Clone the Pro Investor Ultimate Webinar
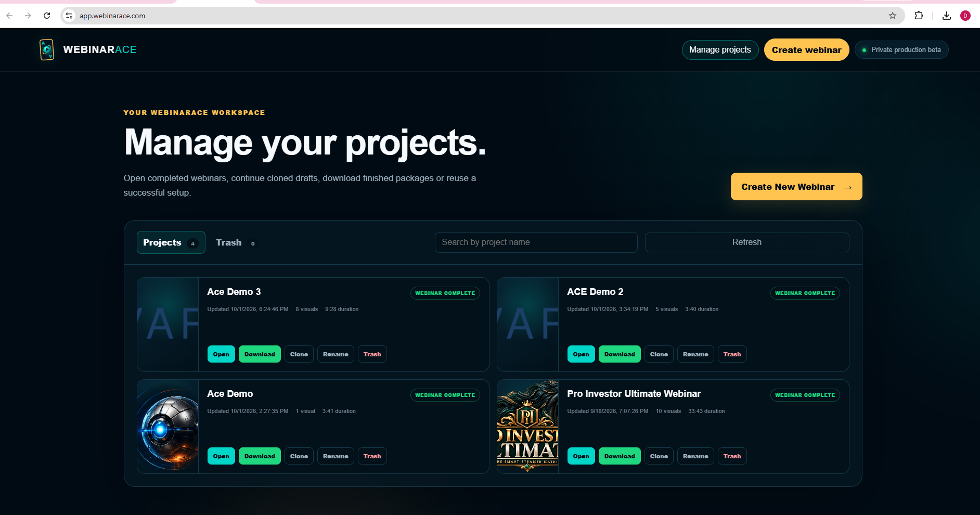This screenshot has height=515, width=980. click(x=659, y=456)
